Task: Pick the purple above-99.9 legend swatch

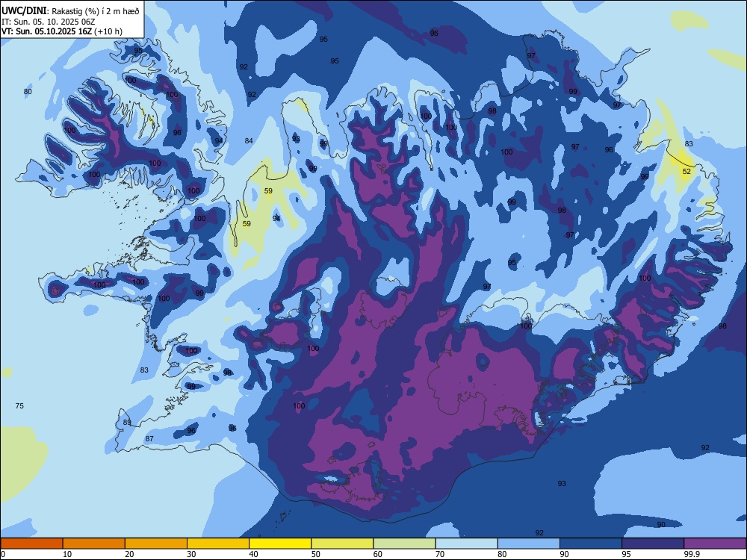Action: point(715,544)
